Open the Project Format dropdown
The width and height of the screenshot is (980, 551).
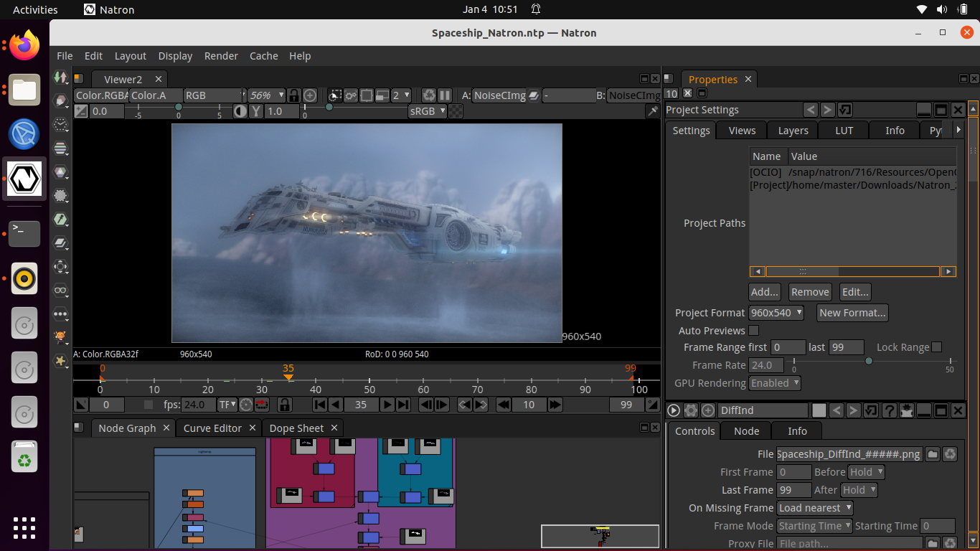pos(776,313)
